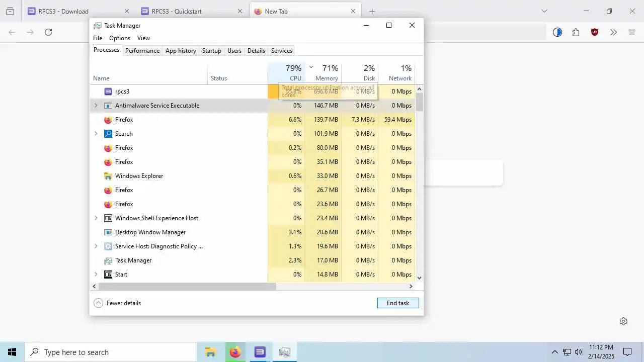Viewport: 644px width, 362px height.
Task: Click the Firefox icon using 26.7 MB
Action: click(x=108, y=190)
